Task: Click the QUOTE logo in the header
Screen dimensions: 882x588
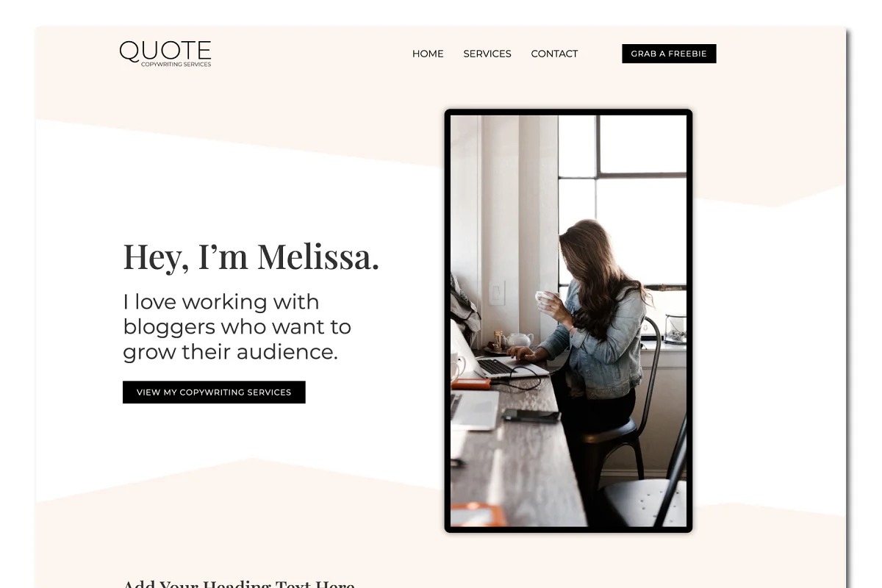Action: tap(165, 54)
